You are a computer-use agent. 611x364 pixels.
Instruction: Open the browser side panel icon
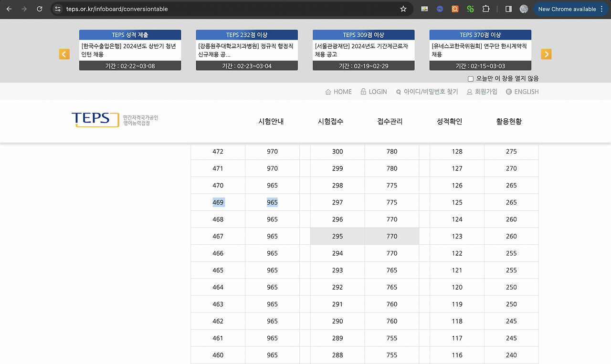point(508,9)
